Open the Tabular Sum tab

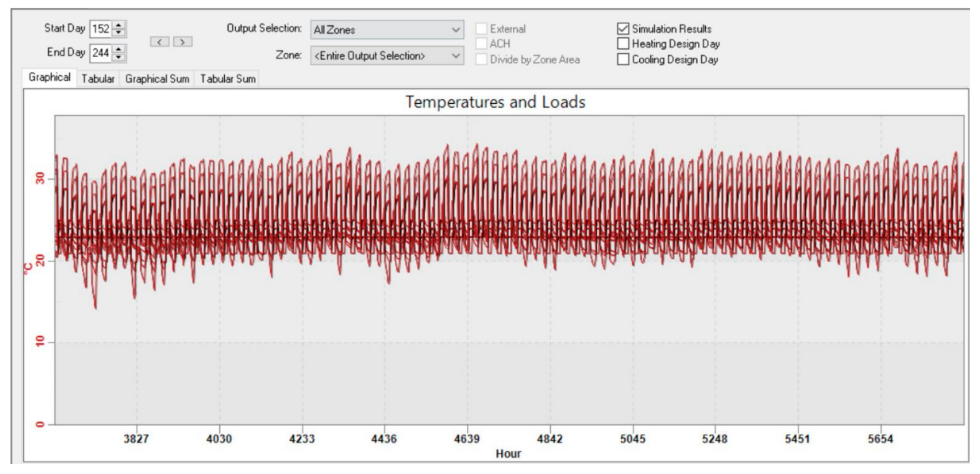point(228,79)
